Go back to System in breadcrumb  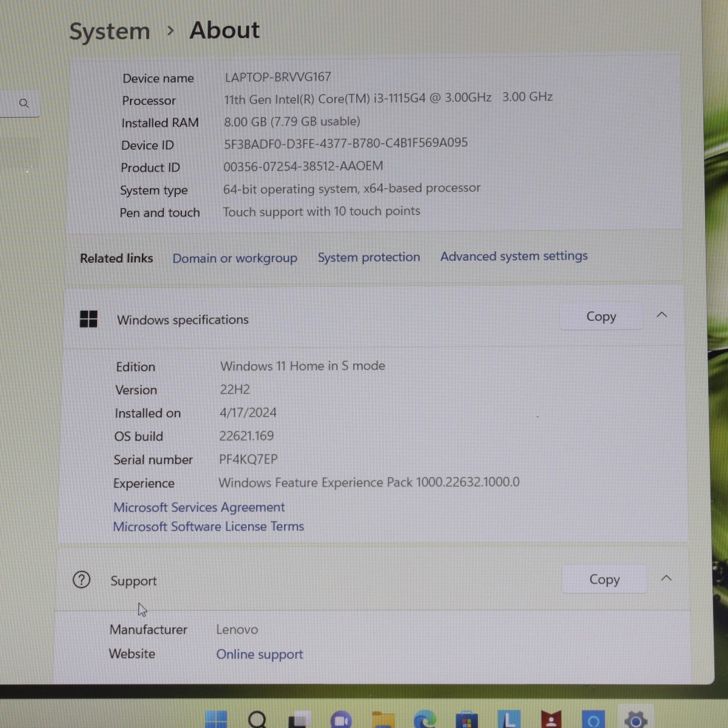click(x=110, y=31)
